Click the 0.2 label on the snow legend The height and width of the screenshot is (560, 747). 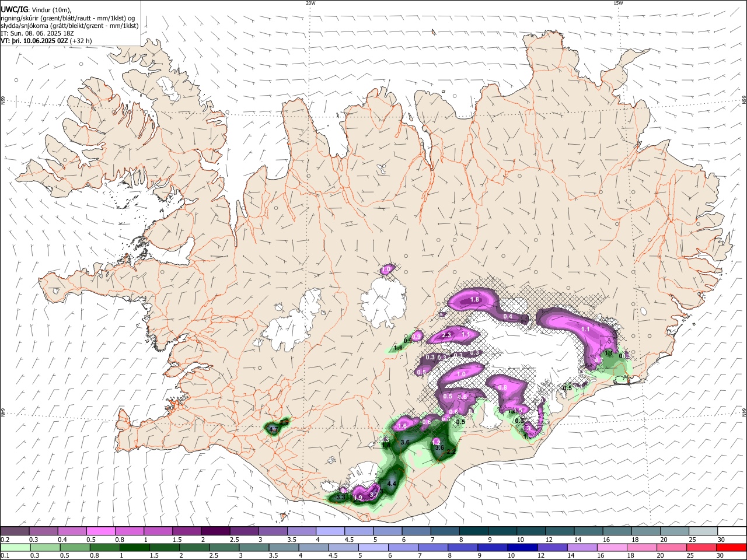click(5, 540)
